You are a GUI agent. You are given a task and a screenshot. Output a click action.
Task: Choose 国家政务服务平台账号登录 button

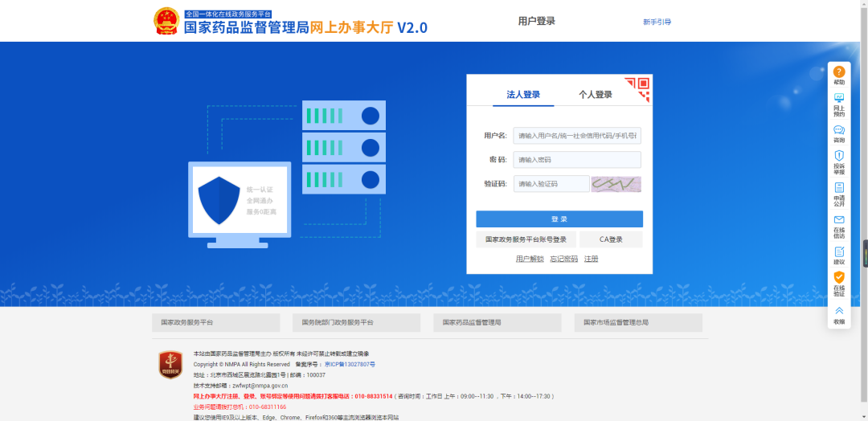pos(526,239)
